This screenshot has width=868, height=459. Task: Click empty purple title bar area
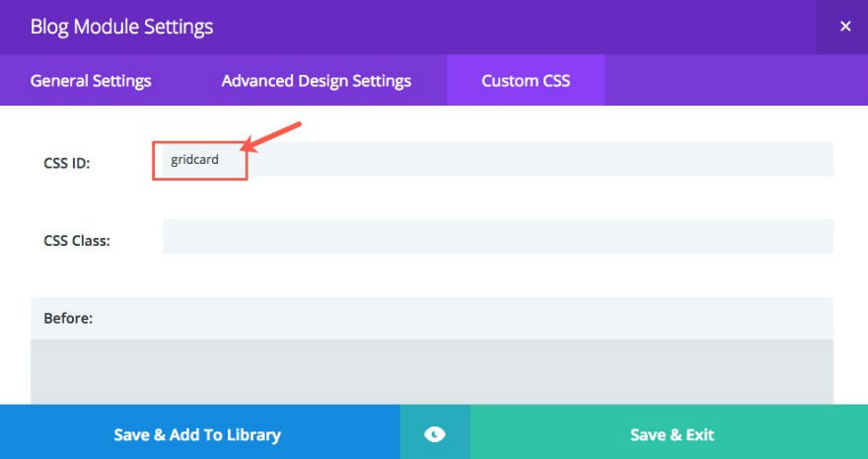pos(513,27)
